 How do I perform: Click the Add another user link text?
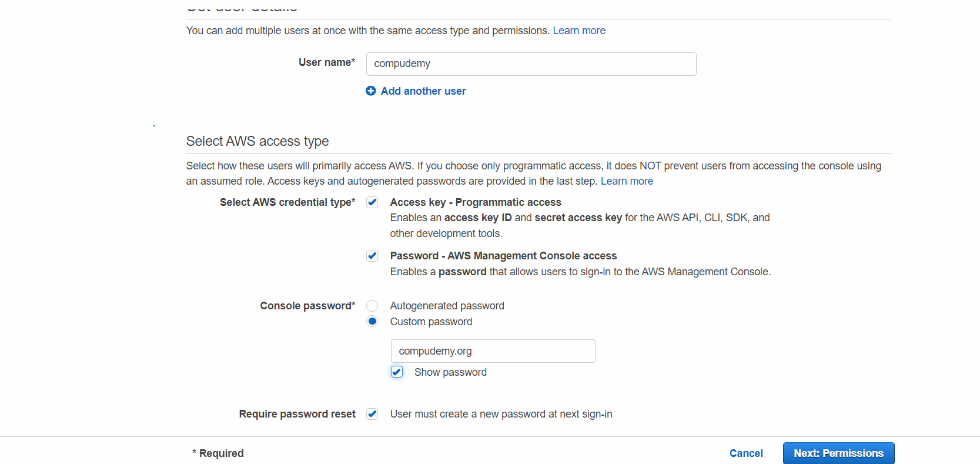pos(423,91)
